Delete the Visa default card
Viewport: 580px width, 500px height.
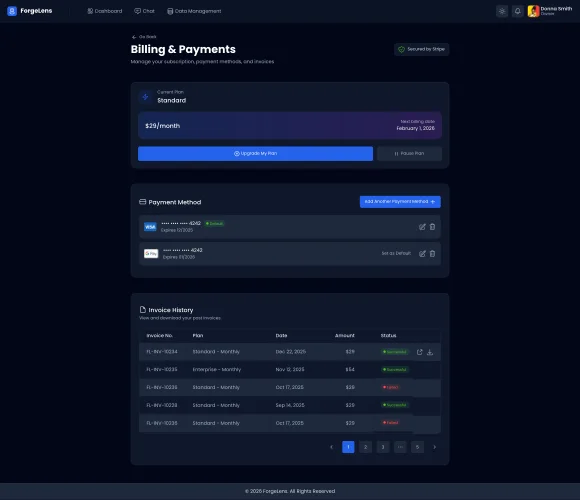point(432,227)
